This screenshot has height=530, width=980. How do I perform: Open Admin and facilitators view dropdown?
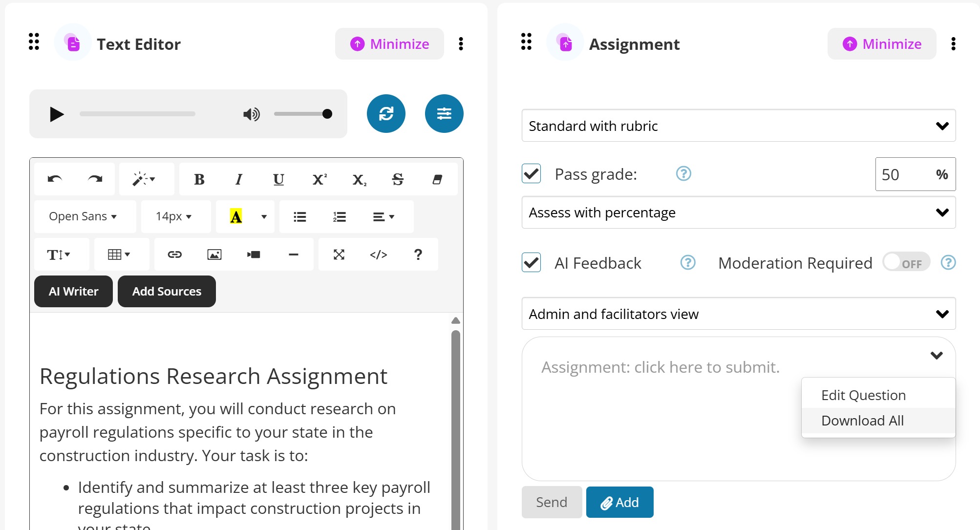[x=738, y=314]
